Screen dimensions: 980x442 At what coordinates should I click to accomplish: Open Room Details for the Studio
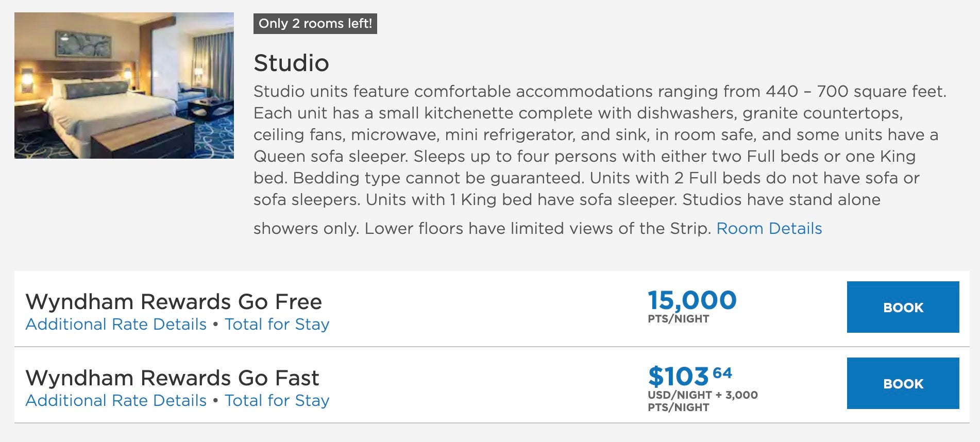(770, 228)
